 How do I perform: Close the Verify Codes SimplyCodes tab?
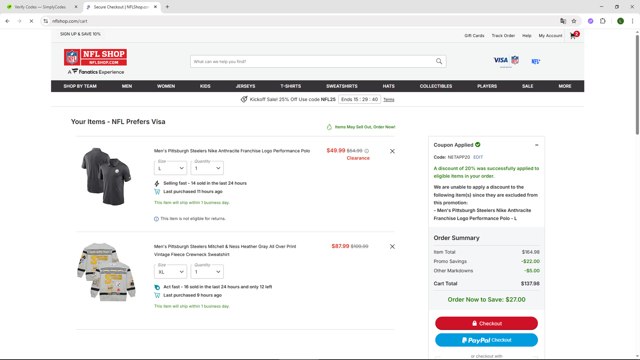pyautogui.click(x=76, y=7)
